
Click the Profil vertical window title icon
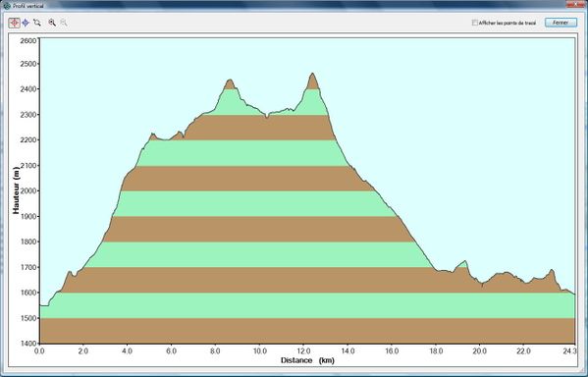[7, 6]
